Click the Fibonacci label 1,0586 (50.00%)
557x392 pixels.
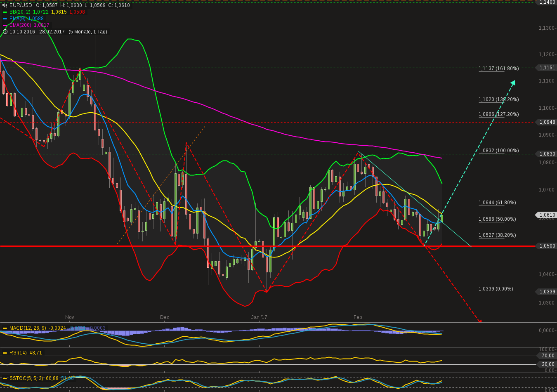497,219
